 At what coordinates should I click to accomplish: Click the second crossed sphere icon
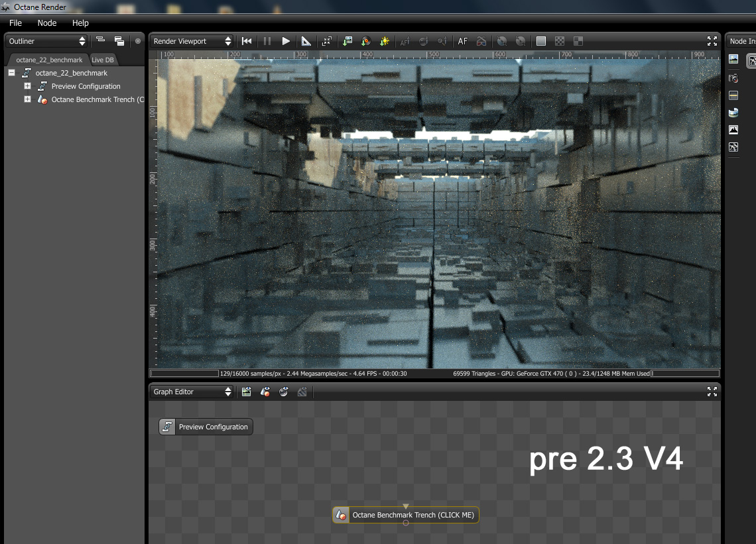(x=521, y=42)
